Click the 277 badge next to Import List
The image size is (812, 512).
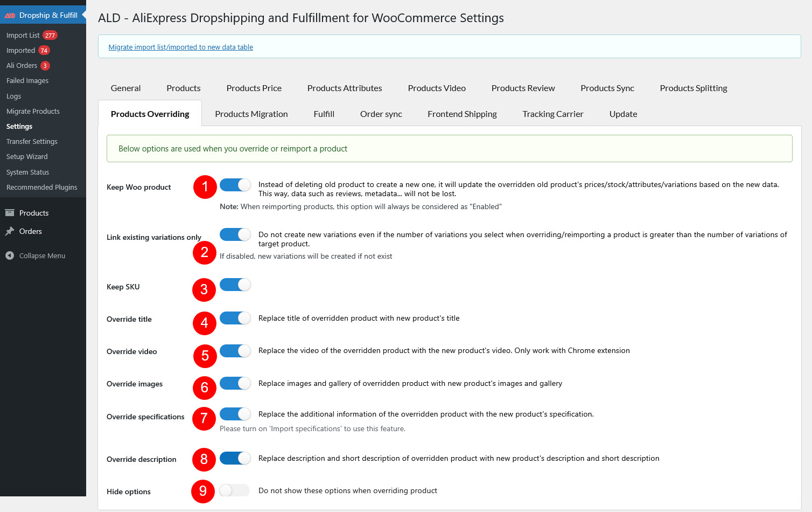coord(50,36)
